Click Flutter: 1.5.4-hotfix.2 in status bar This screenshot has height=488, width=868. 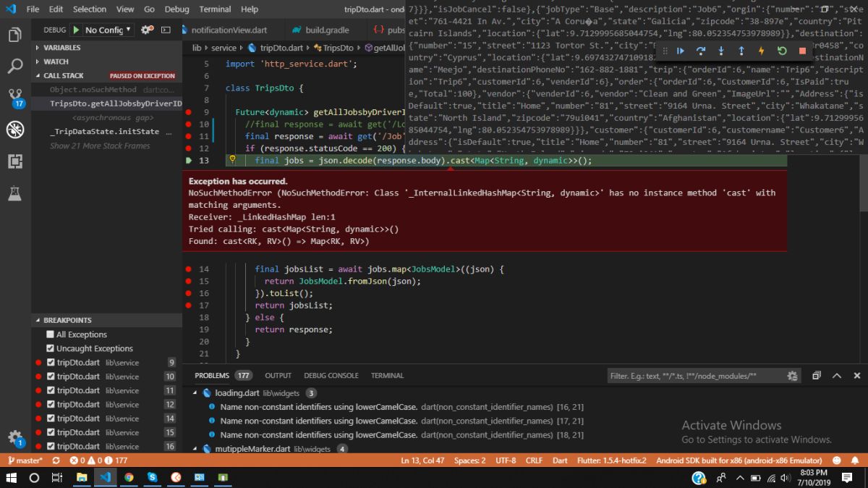point(611,460)
